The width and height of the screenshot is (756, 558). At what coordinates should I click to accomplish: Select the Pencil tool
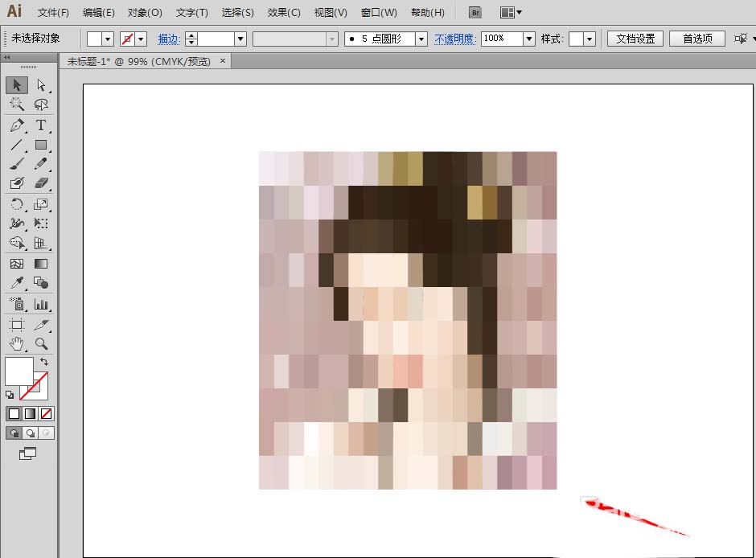(x=41, y=164)
